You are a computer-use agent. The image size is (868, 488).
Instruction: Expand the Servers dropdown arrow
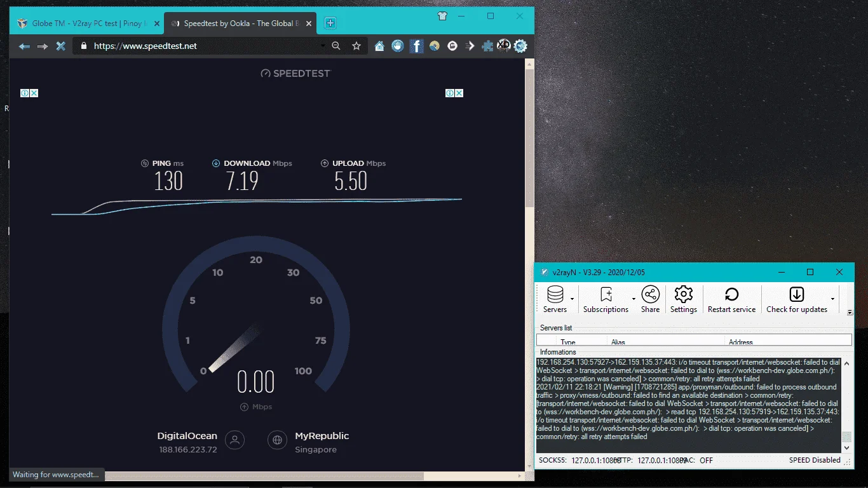click(573, 299)
